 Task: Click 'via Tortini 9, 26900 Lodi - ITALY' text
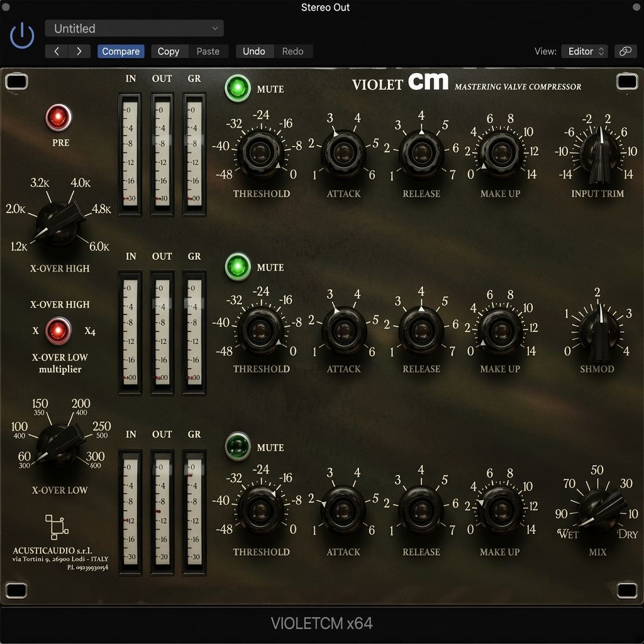(x=60, y=559)
